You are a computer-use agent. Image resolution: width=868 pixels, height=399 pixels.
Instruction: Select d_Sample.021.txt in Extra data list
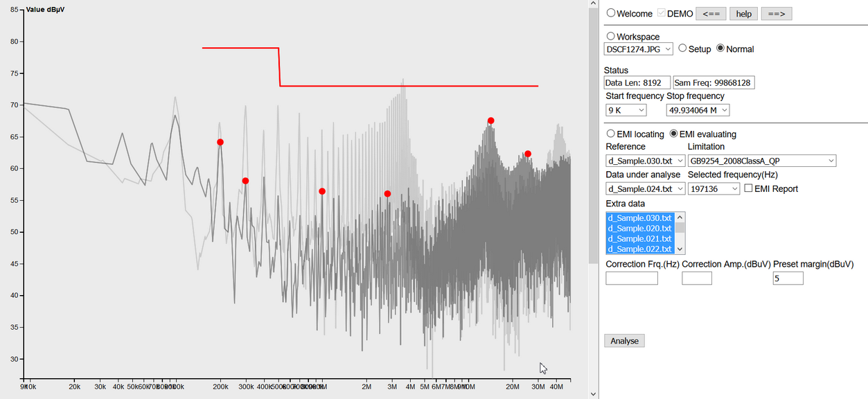pos(641,238)
